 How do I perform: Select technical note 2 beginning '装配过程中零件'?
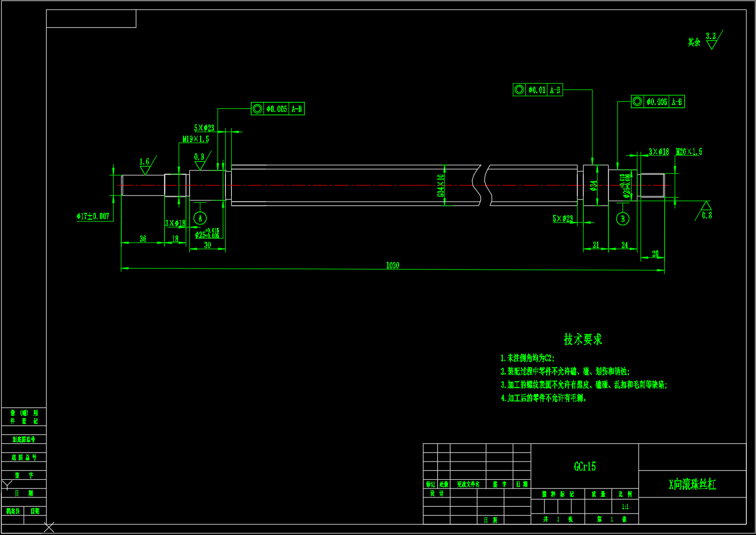(565, 371)
